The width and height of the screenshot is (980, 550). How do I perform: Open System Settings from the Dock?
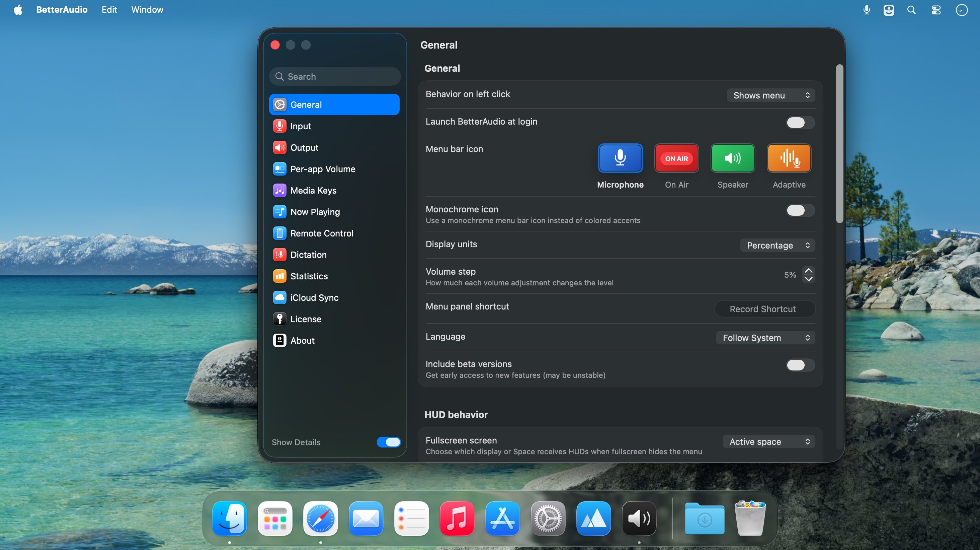pyautogui.click(x=548, y=518)
